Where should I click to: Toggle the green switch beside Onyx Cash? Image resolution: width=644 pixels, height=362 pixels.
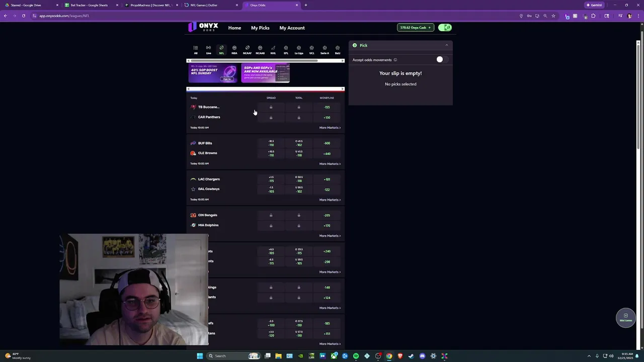(445, 28)
